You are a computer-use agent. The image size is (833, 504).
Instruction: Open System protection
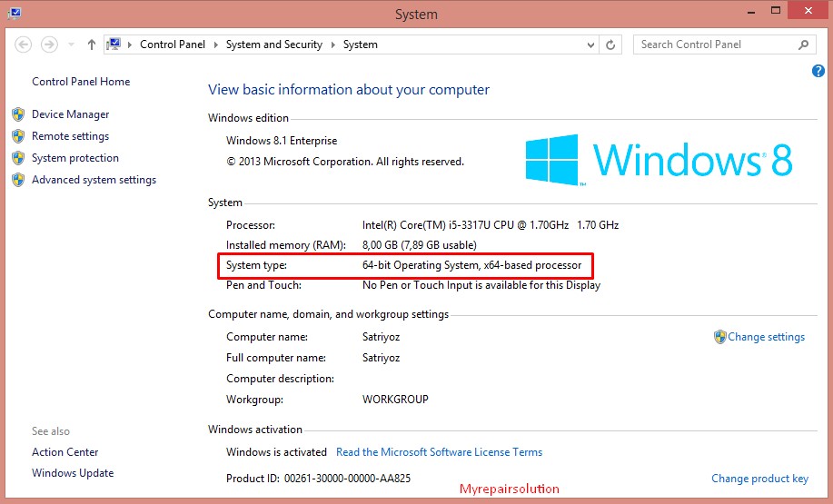(x=74, y=158)
